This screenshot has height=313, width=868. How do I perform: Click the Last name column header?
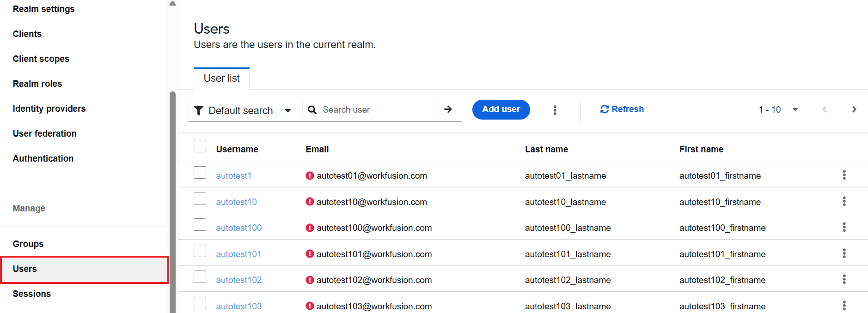(546, 149)
